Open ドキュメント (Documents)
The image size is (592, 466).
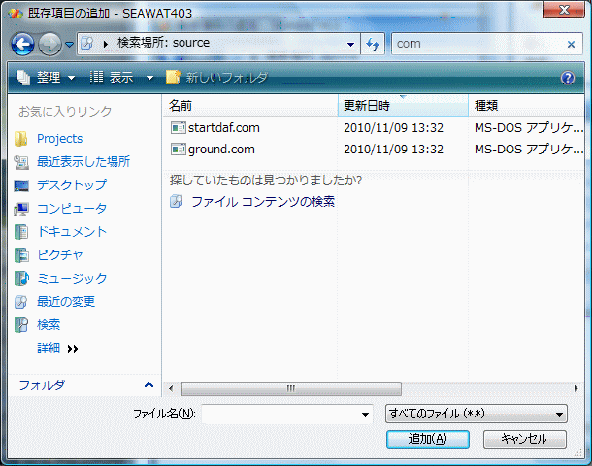pos(72,231)
